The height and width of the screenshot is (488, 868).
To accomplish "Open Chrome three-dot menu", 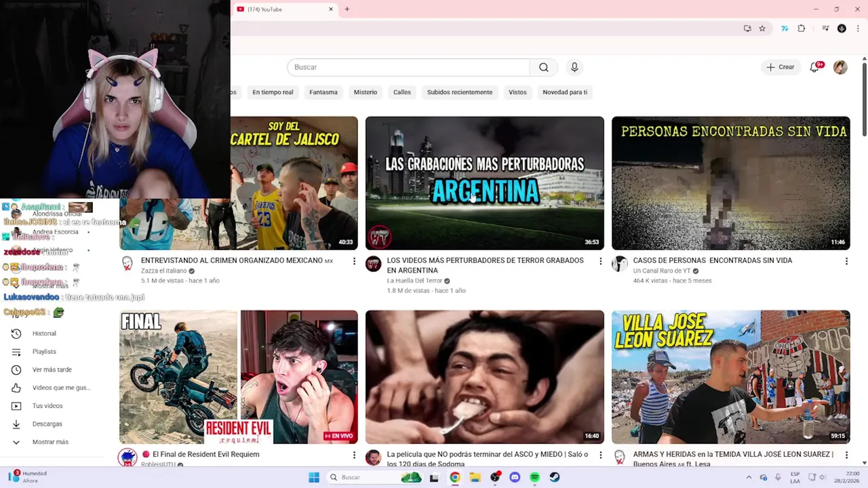I will (858, 28).
